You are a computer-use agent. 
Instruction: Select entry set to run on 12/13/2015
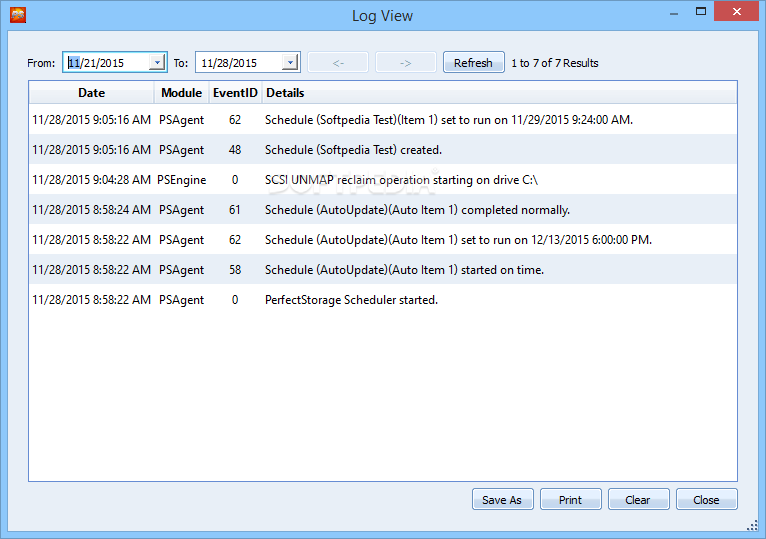pyautogui.click(x=383, y=239)
